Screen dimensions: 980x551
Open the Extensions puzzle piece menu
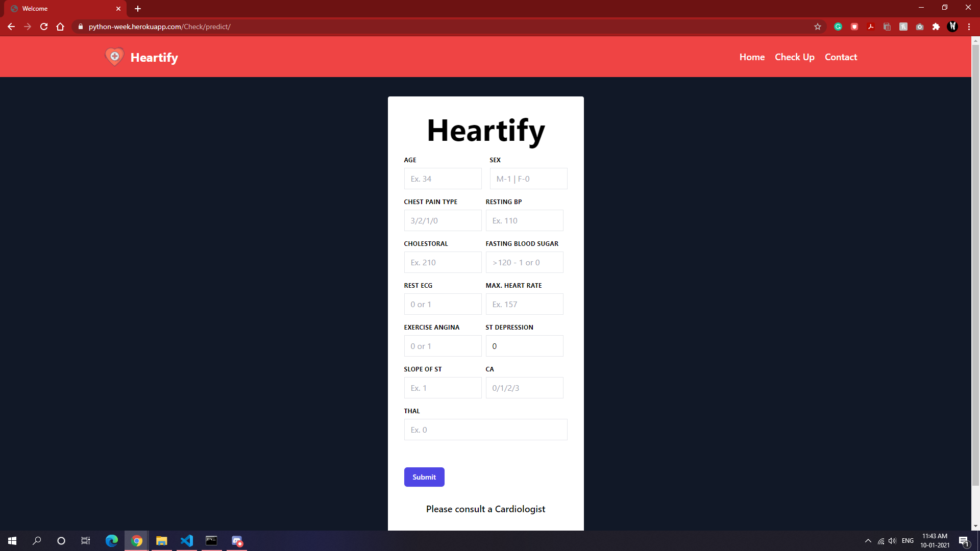click(936, 27)
